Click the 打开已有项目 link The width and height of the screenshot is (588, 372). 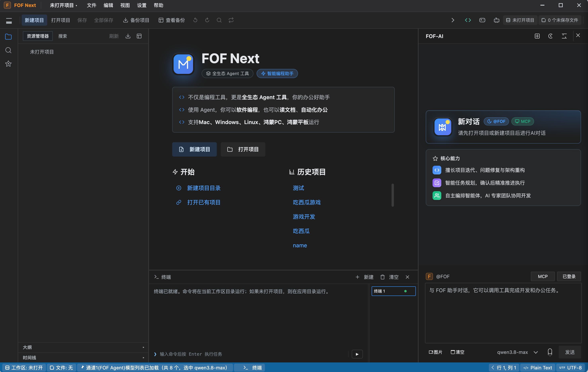coord(204,202)
